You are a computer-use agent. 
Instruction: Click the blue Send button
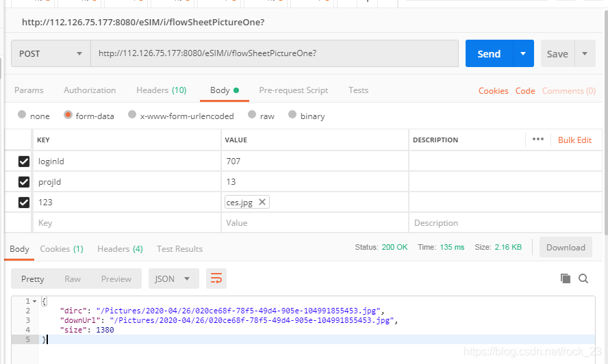(489, 53)
